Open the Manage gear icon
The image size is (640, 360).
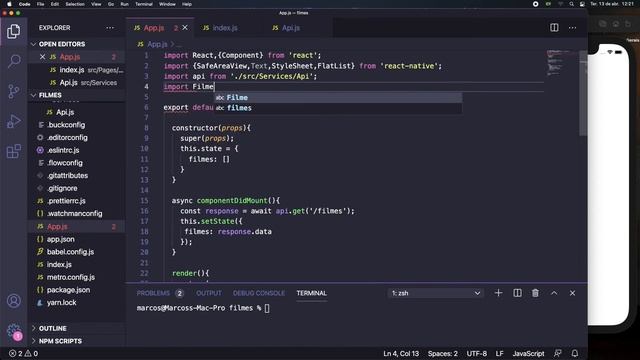(x=13, y=331)
